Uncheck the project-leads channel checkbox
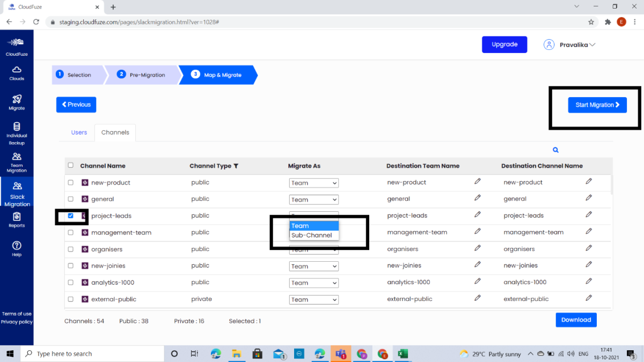This screenshot has height=362, width=644. [x=71, y=216]
